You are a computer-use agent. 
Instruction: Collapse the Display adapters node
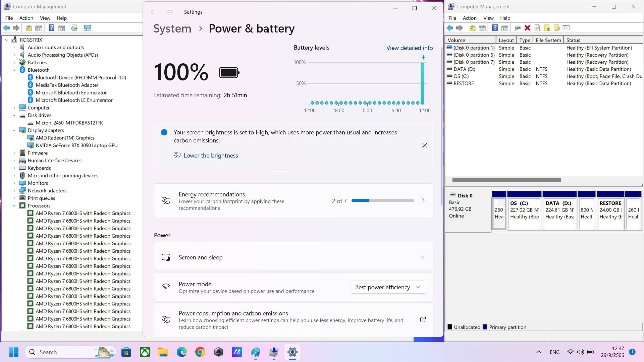14,130
